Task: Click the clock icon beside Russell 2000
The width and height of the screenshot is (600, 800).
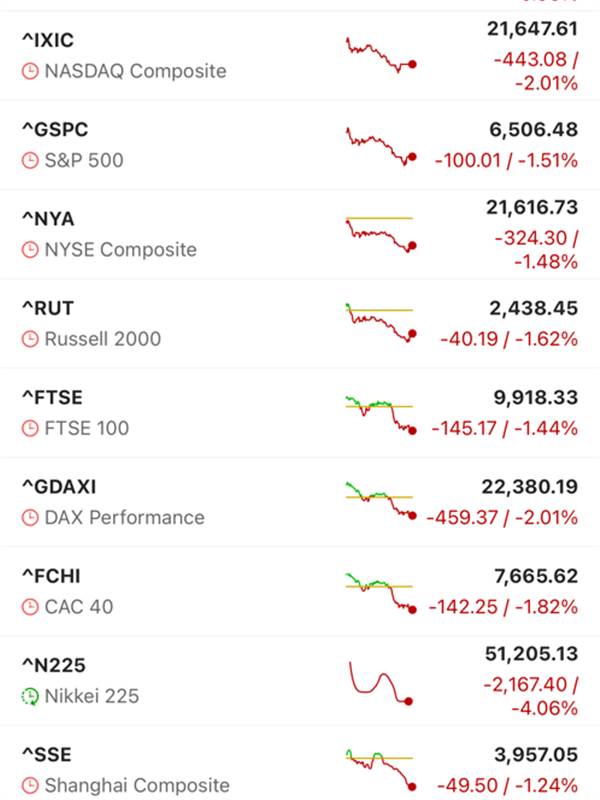Action: tap(30, 339)
